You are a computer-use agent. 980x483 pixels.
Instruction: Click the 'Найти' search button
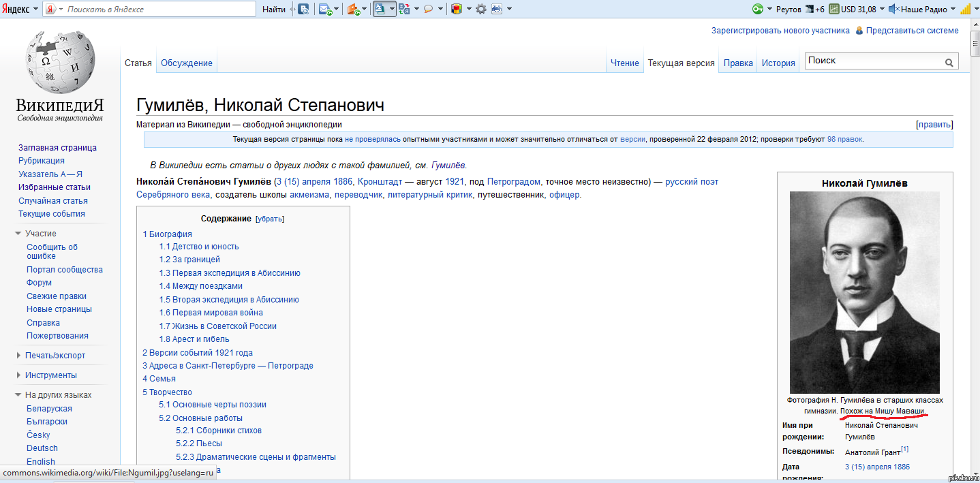click(x=273, y=9)
